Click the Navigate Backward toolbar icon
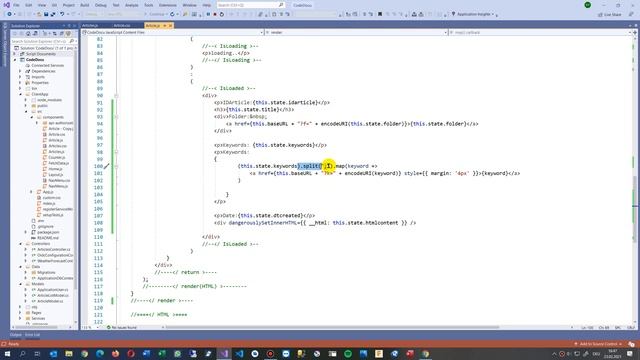The width and height of the screenshot is (640, 360). click(9, 14)
